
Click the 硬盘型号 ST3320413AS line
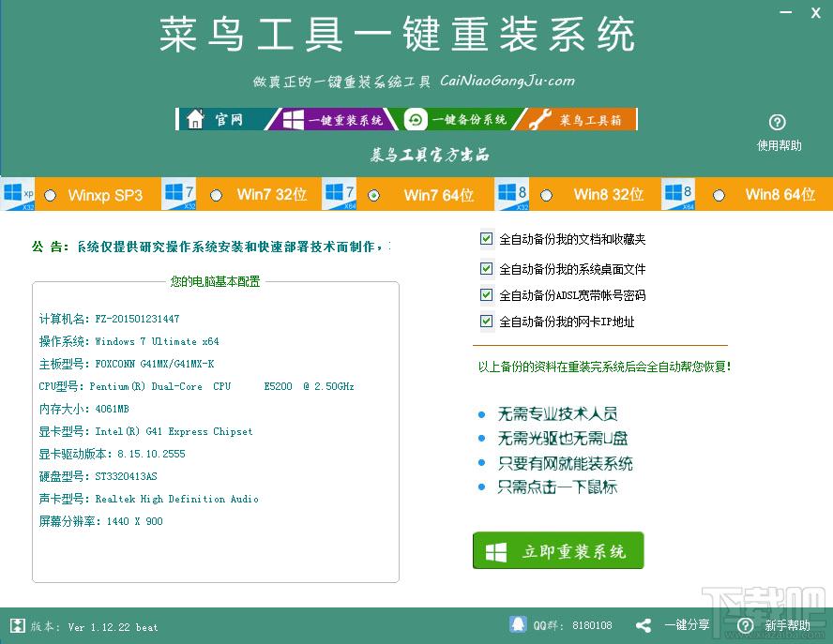98,476
